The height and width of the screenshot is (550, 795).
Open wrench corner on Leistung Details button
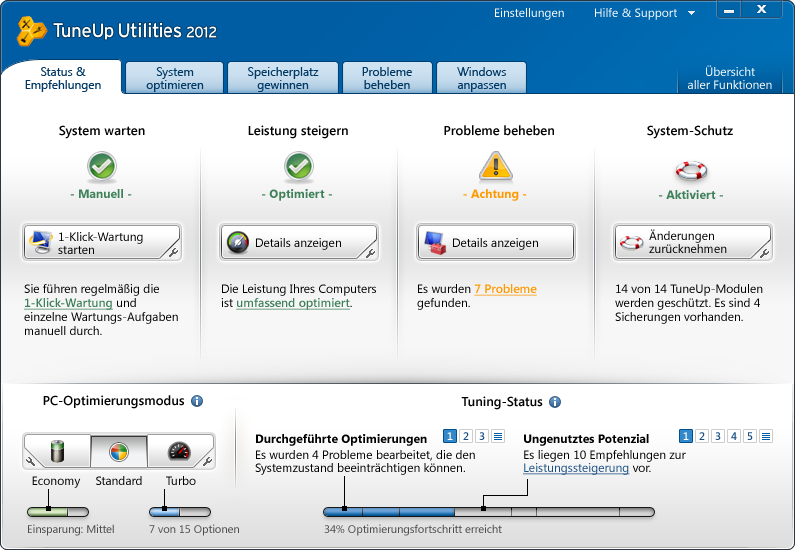pos(370,252)
